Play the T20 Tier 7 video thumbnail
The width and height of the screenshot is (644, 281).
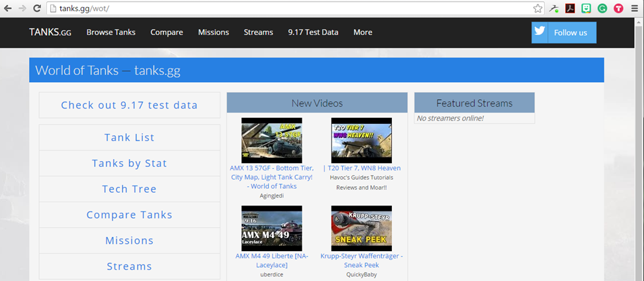[361, 140]
